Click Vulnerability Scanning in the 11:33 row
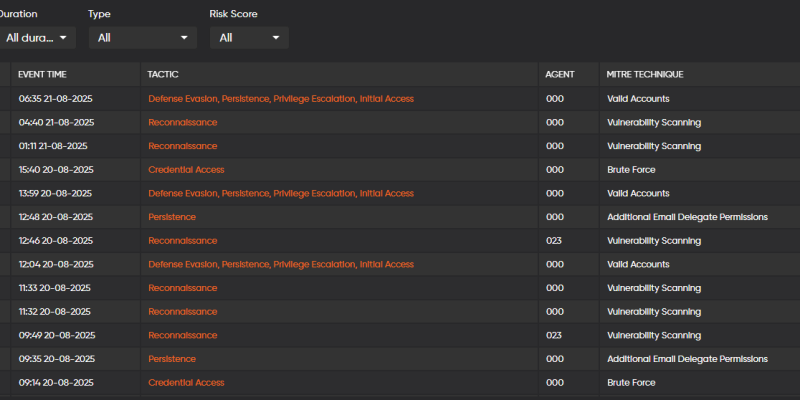The image size is (800, 400). click(x=654, y=288)
